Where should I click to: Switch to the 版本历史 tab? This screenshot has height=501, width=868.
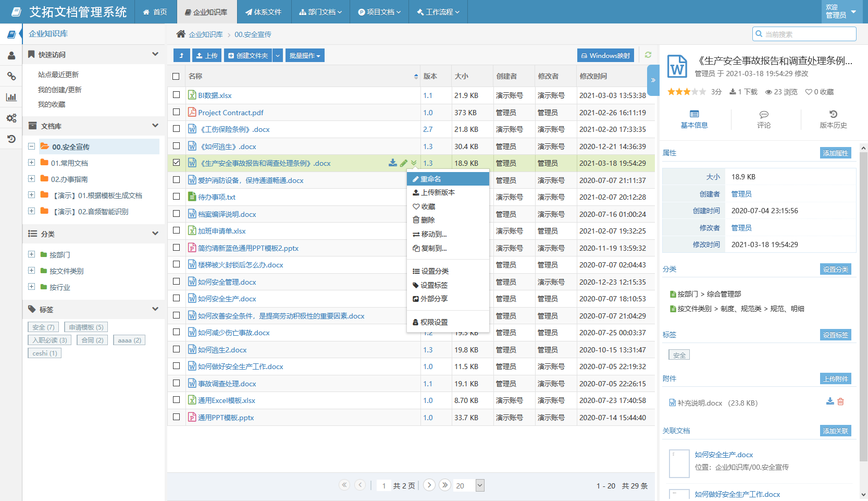click(x=834, y=119)
